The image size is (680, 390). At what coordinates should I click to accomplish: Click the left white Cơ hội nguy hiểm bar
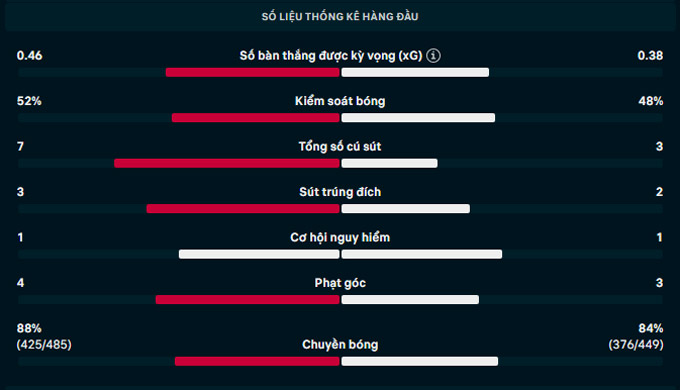click(x=259, y=254)
